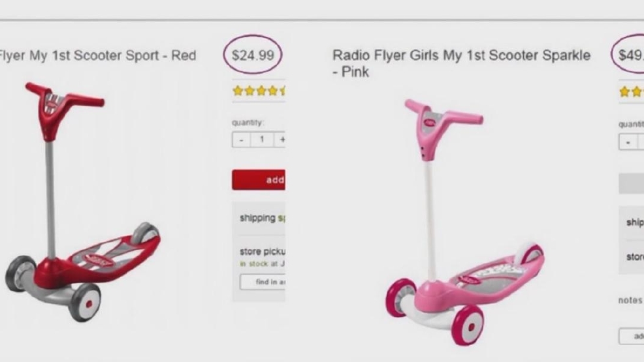
Task: Open star rating reviews for red scooter
Action: click(259, 91)
